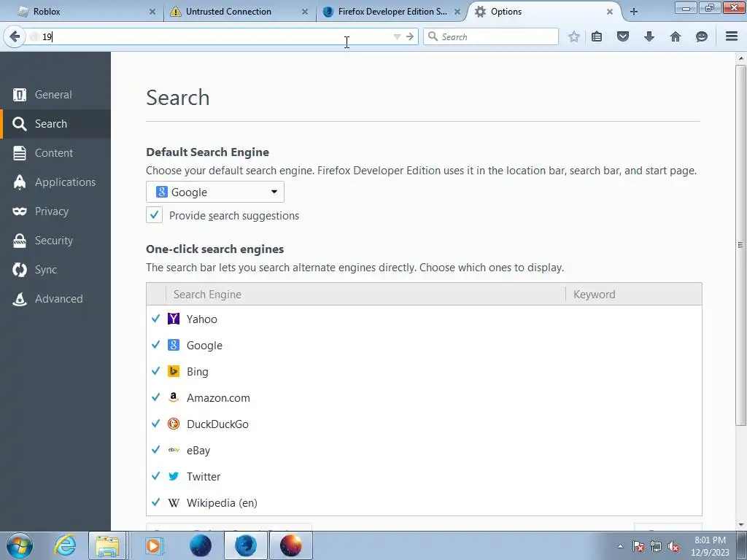Open the Security preferences pane
The width and height of the screenshot is (747, 560).
pyautogui.click(x=55, y=241)
